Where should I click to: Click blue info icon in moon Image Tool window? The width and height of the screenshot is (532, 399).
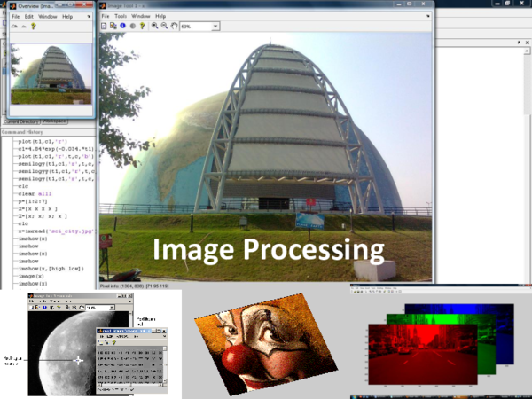44,308
